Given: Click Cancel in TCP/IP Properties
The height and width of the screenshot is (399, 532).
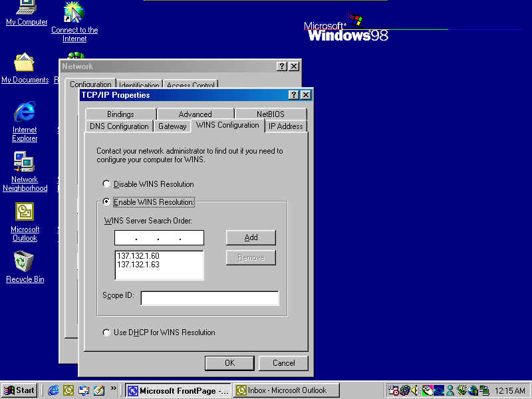Looking at the screenshot, I should (x=284, y=363).
